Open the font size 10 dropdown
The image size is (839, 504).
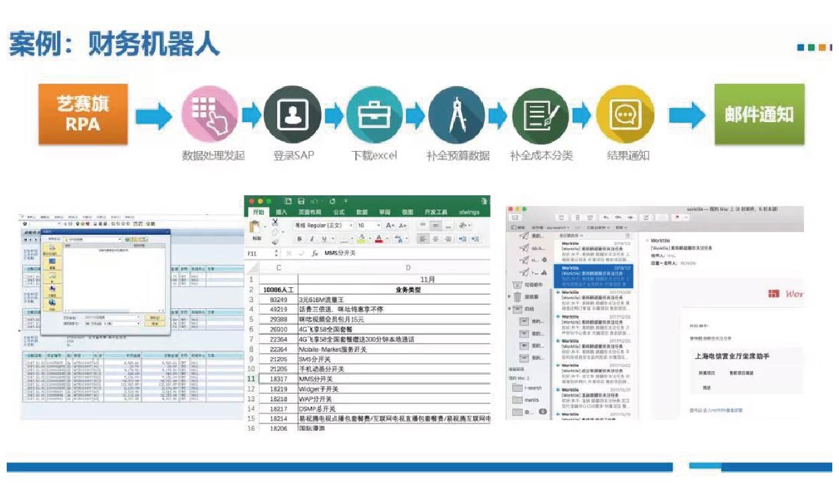tap(368, 226)
